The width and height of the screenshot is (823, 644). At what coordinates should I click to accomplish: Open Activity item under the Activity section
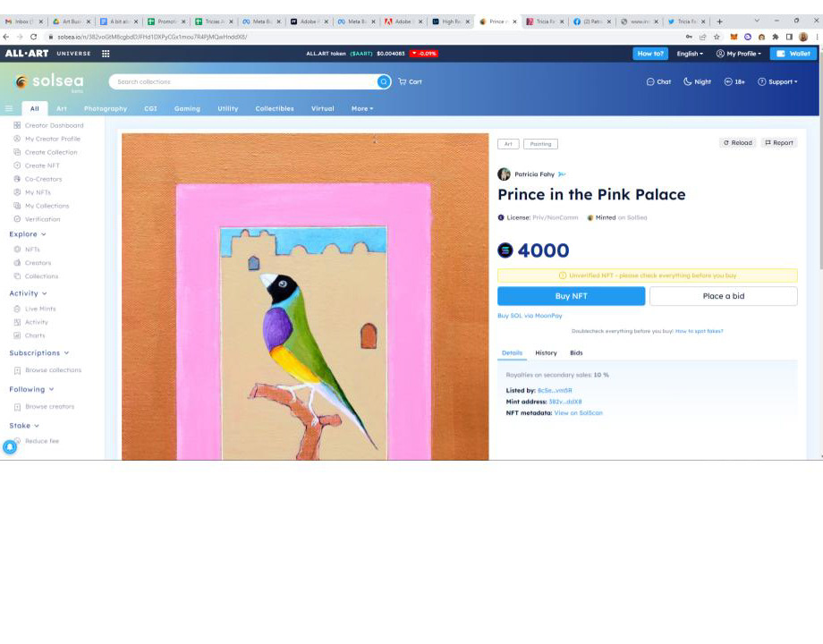point(30,322)
